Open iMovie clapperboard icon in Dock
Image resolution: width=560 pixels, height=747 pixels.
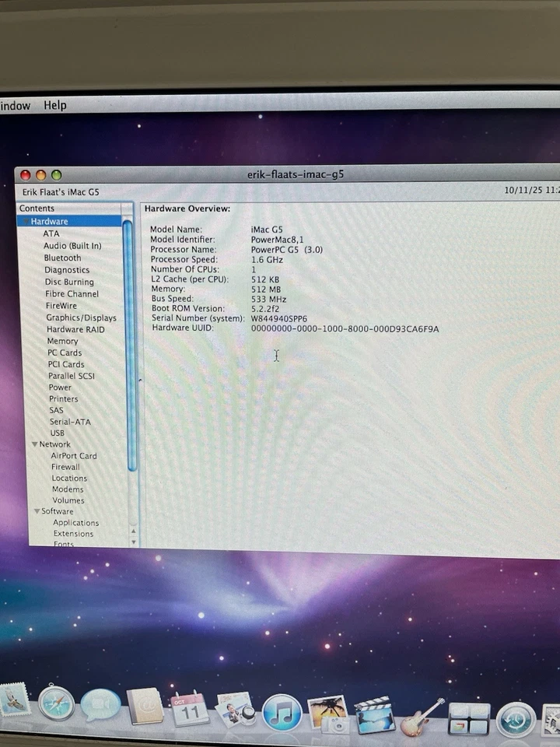[375, 715]
